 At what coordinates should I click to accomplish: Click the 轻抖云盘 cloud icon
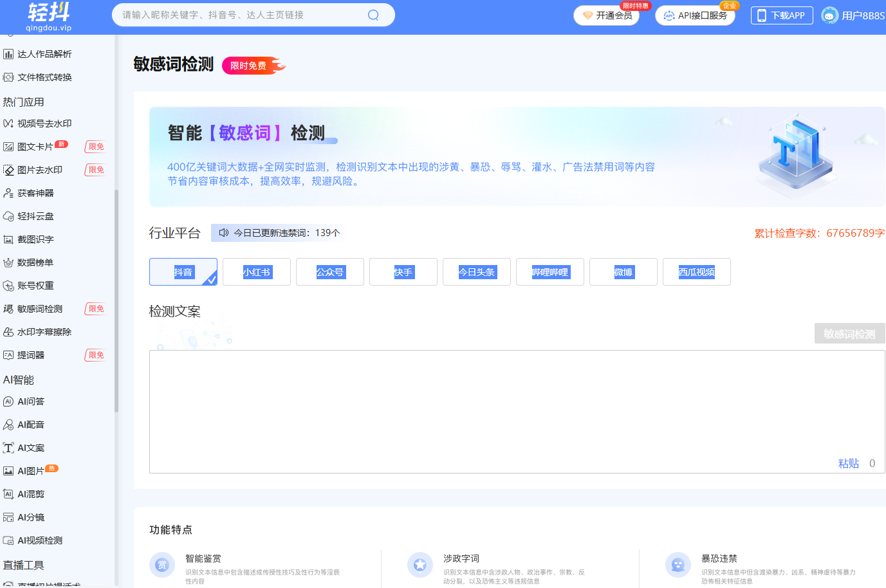[8, 216]
